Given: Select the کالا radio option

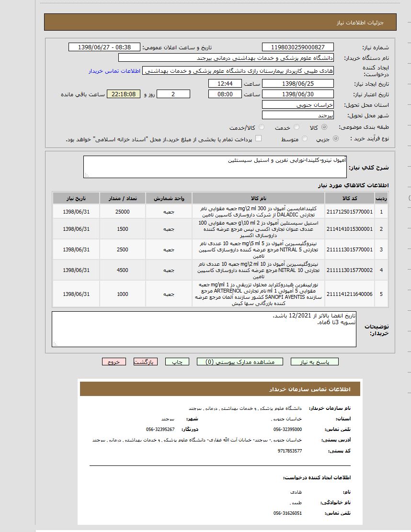Looking at the screenshot, I should (324, 127).
